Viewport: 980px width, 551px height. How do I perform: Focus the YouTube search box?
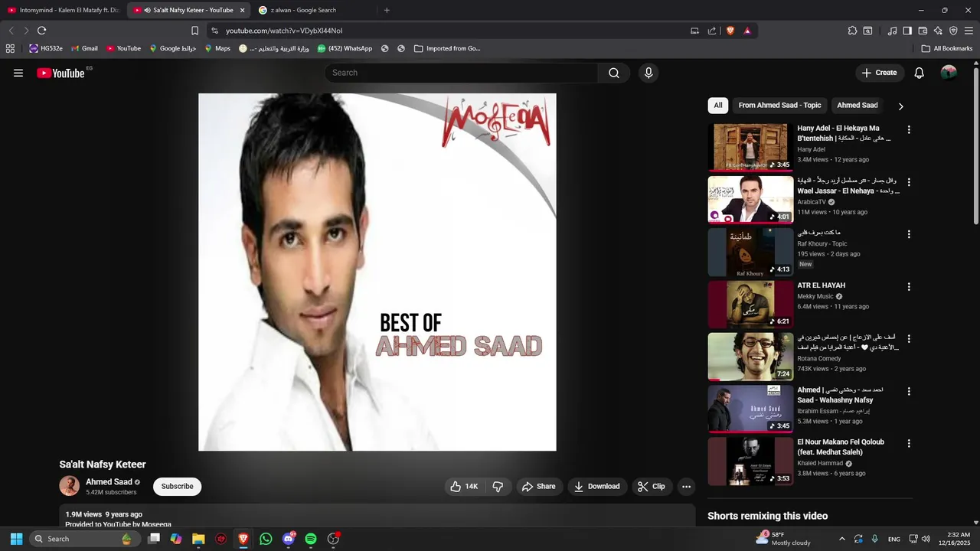point(462,73)
